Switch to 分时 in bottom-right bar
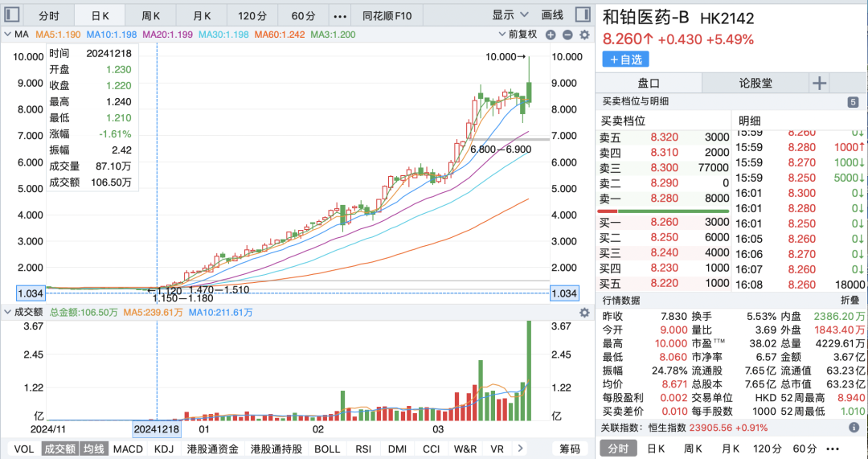 click(618, 449)
